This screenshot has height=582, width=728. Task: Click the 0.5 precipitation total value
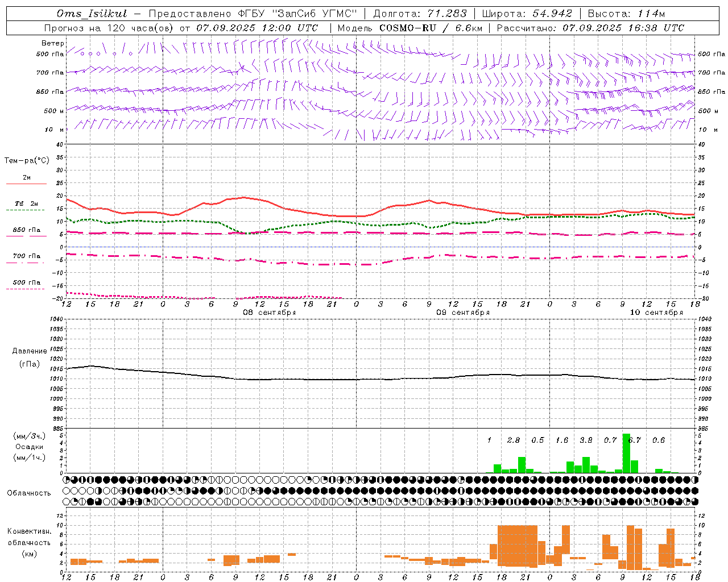[537, 440]
